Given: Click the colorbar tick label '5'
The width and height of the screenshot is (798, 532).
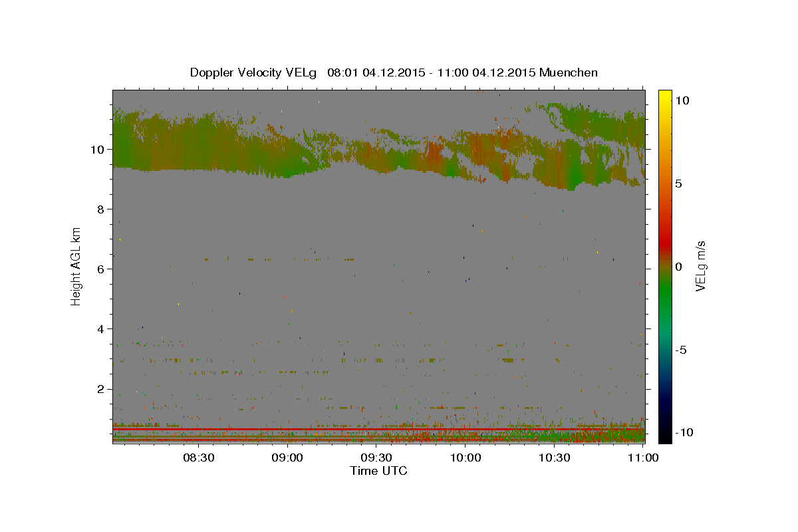Looking at the screenshot, I should (x=679, y=184).
